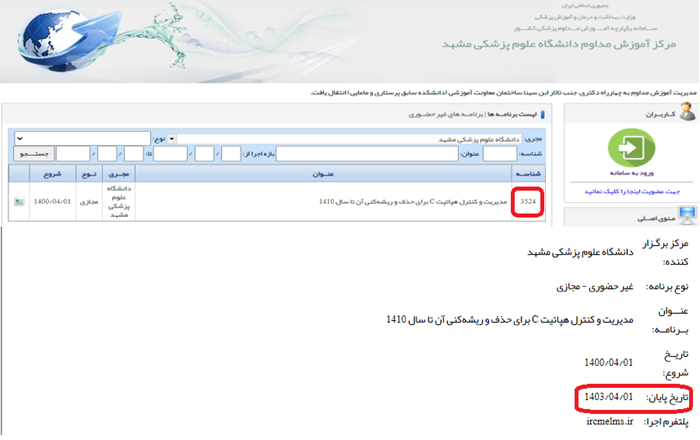Click the 'مرکز آموزش مداوم دانشگاه علوم پزشکی مشهد' header title
This screenshot has height=440, width=700.
(559, 44)
